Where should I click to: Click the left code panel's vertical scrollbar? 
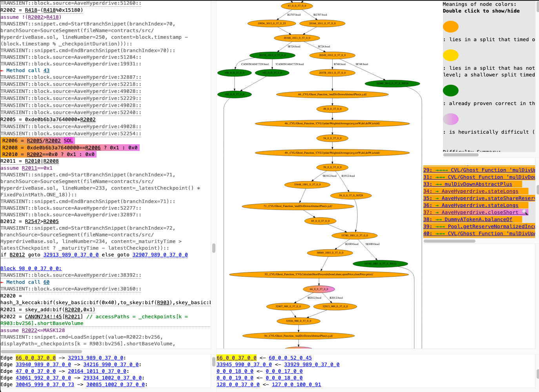[x=214, y=247]
